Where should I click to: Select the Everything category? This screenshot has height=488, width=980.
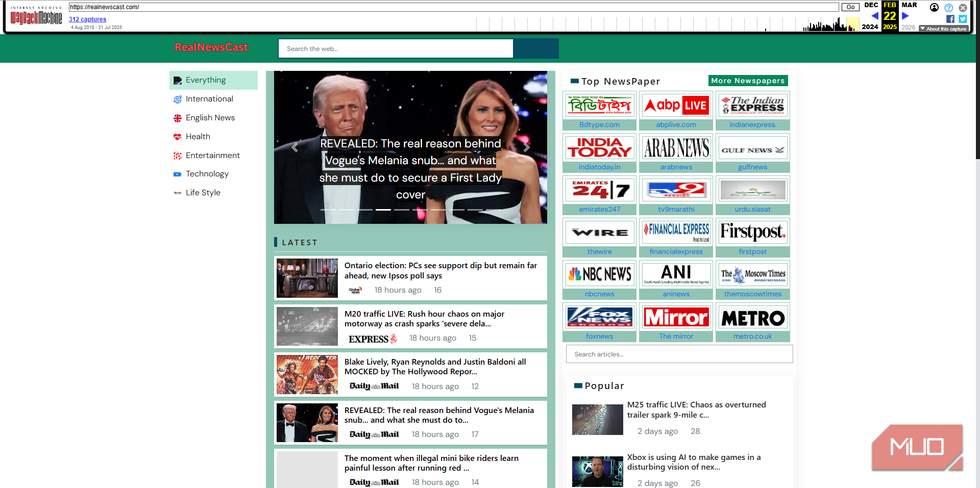[x=213, y=80]
